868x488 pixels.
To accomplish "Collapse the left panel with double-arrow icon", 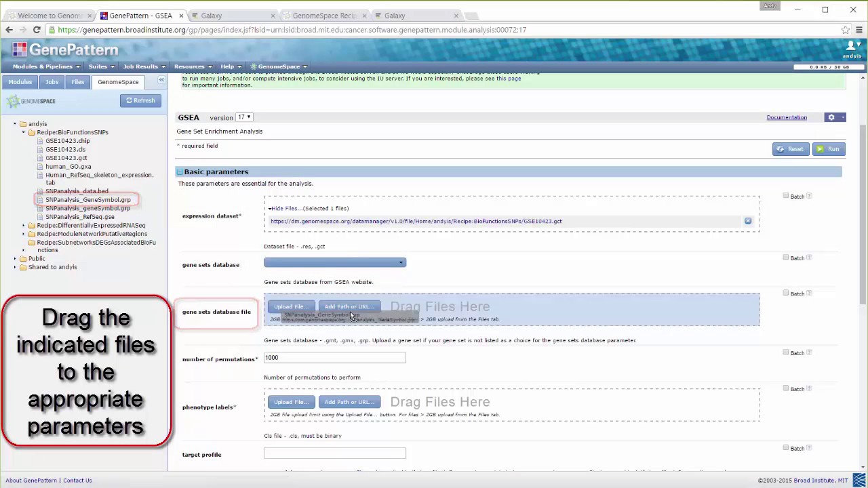I will tap(161, 81).
